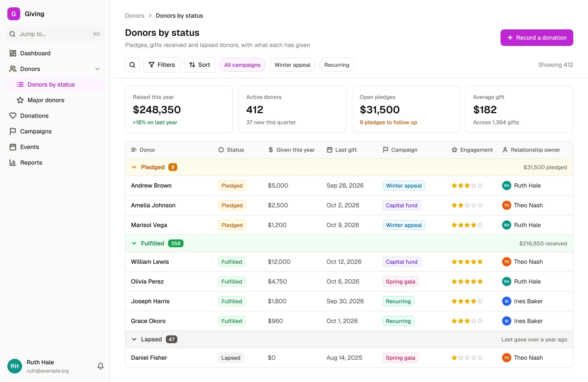The width and height of the screenshot is (588, 382).
Task: Collapse the Lapsed group
Action: tap(134, 339)
